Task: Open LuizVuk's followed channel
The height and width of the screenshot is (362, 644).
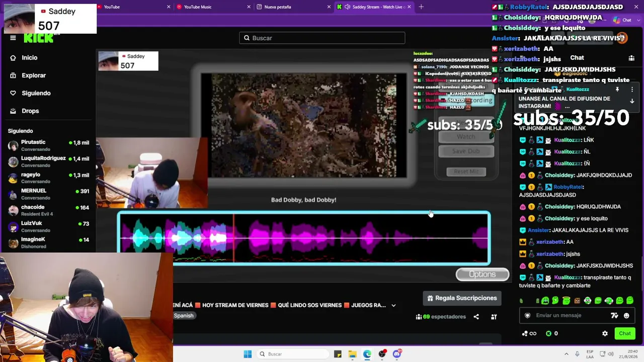Action: tap(48, 226)
